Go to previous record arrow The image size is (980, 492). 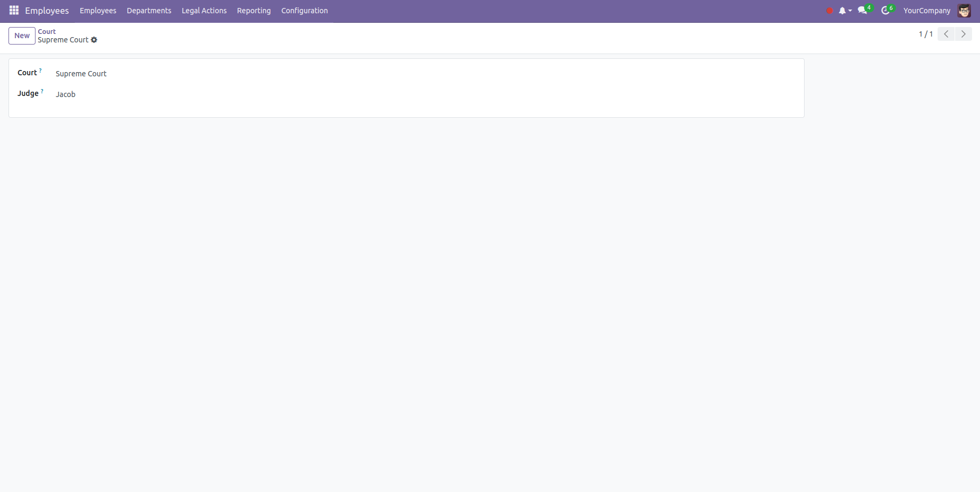pyautogui.click(x=946, y=34)
